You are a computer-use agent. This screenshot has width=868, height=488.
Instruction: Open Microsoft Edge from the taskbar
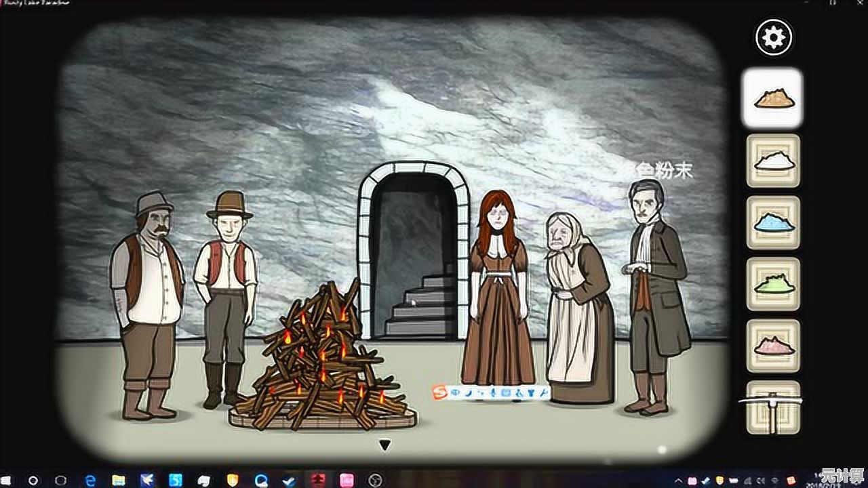tap(90, 480)
